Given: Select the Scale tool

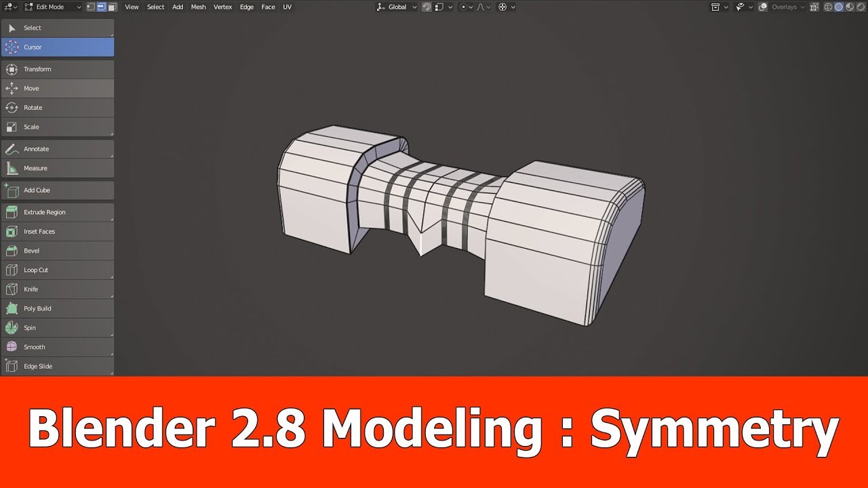Looking at the screenshot, I should pos(58,127).
